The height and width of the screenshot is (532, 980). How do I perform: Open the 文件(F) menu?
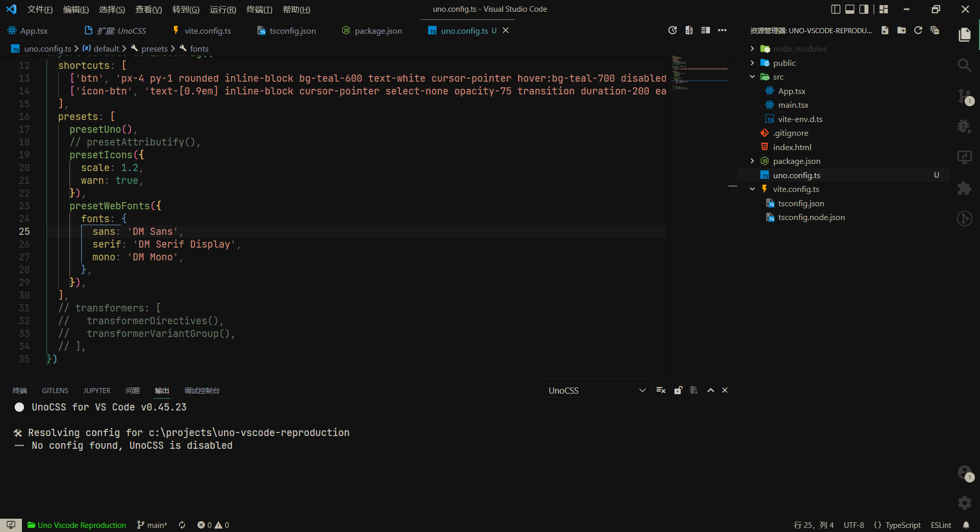(x=40, y=9)
